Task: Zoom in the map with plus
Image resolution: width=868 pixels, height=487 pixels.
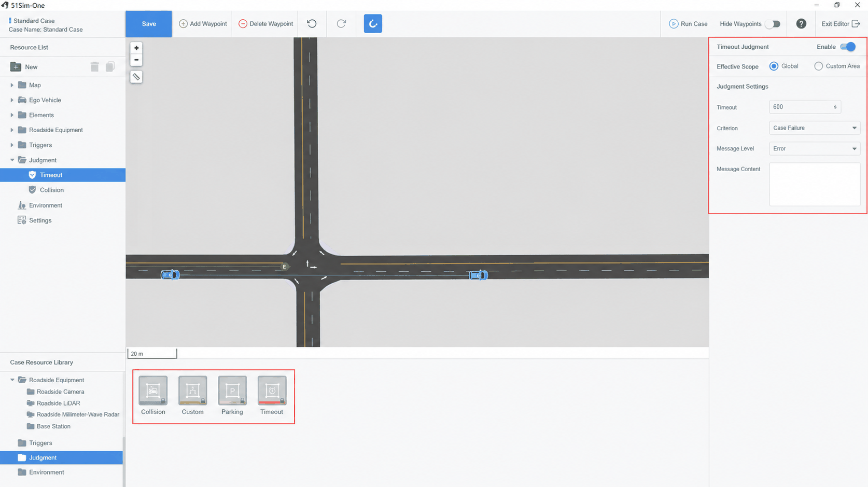Action: click(x=136, y=48)
